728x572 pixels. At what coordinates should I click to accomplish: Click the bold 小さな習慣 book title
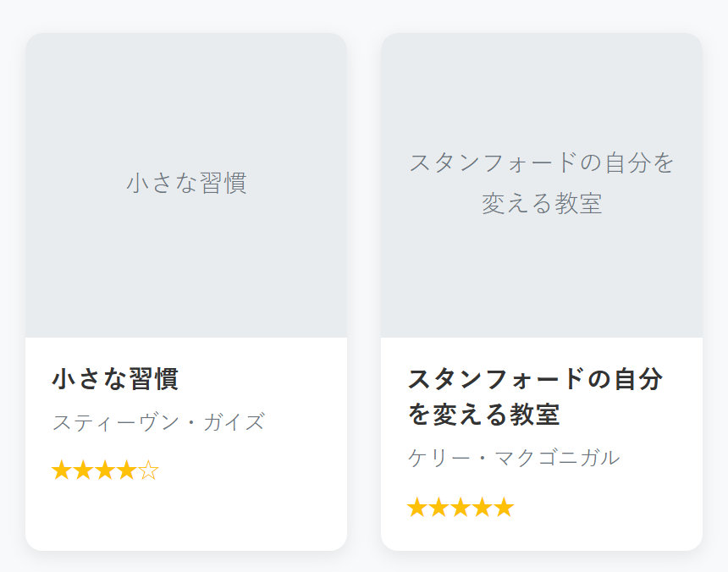point(115,378)
